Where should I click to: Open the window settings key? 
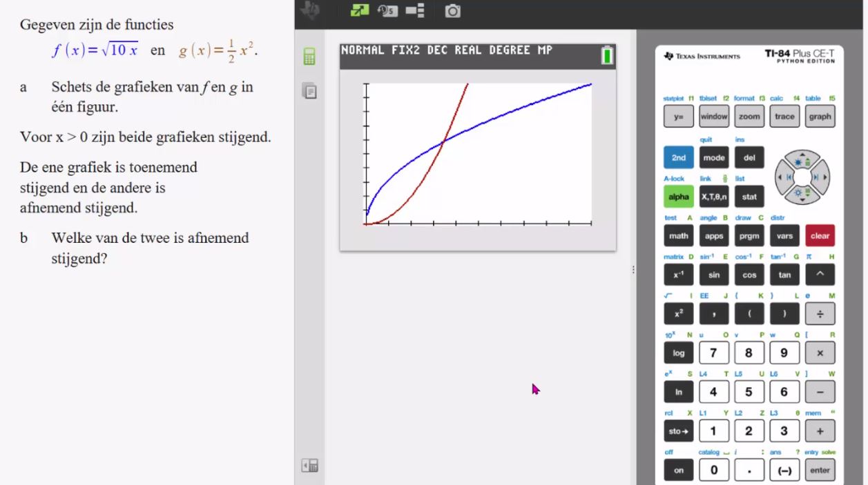pos(714,117)
